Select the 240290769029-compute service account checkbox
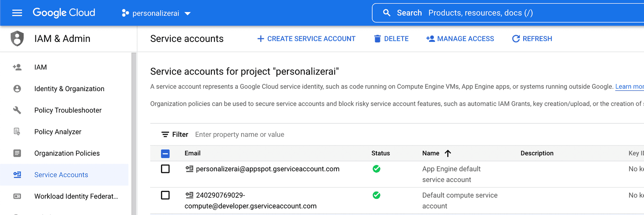Viewport: 644px width, 215px height. 165,195
